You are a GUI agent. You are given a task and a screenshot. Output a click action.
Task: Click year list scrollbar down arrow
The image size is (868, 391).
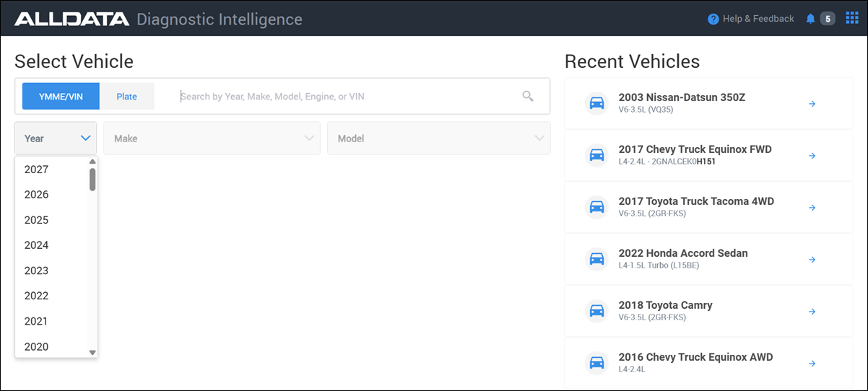[x=92, y=352]
